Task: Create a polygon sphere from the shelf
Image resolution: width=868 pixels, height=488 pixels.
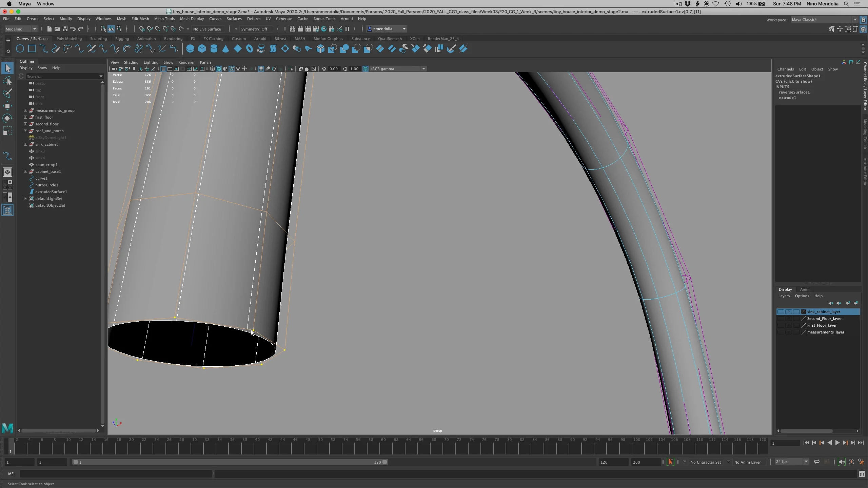Action: pyautogui.click(x=191, y=49)
